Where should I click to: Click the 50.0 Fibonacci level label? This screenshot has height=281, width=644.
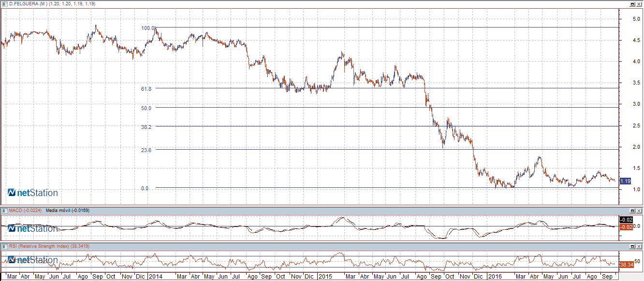click(146, 108)
